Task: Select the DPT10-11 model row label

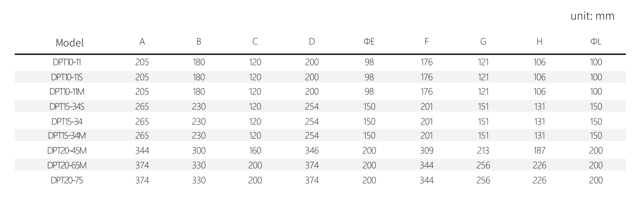Action: [x=69, y=62]
